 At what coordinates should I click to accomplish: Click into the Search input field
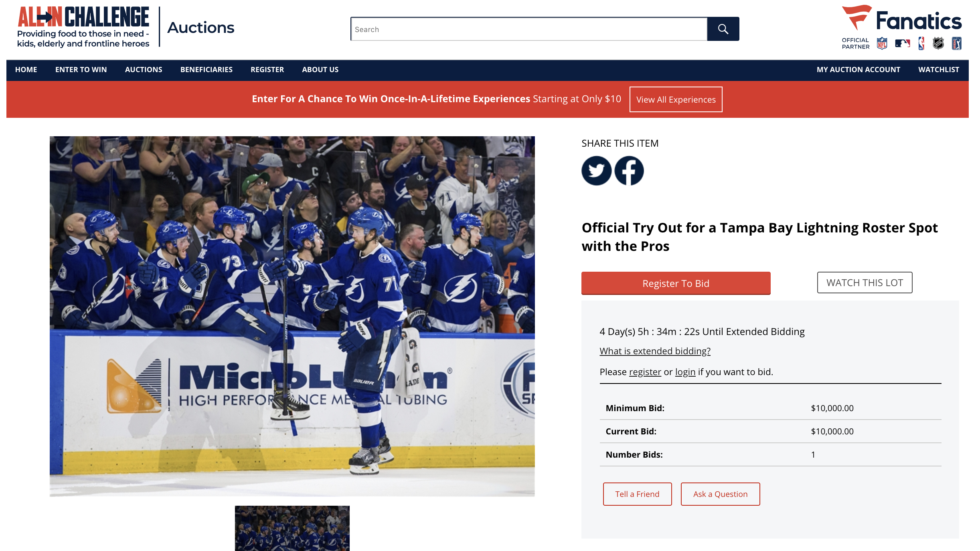point(528,29)
